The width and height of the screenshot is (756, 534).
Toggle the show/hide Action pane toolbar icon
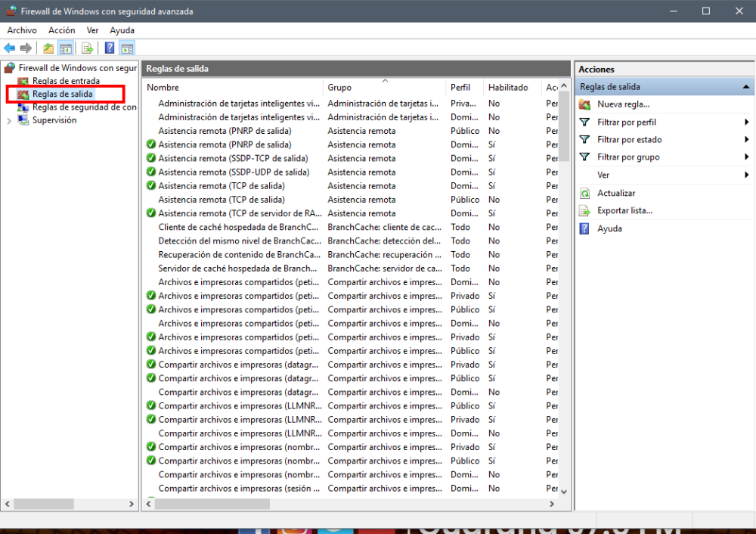click(x=127, y=48)
